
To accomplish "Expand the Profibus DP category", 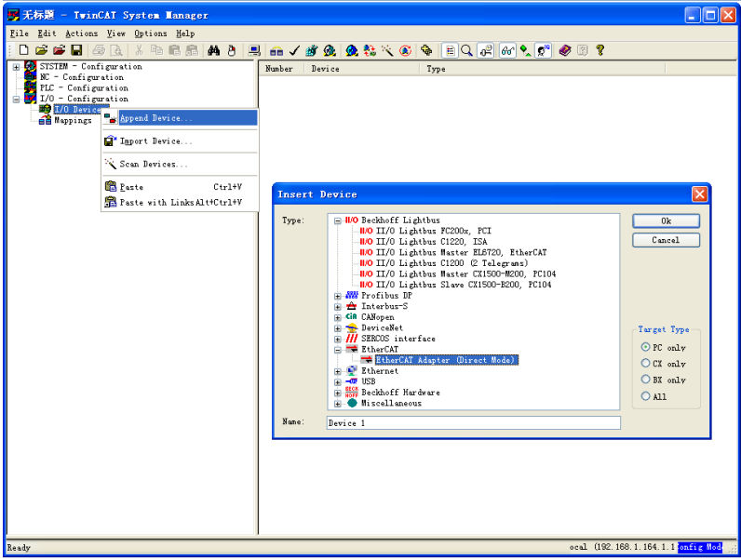I will click(x=337, y=296).
